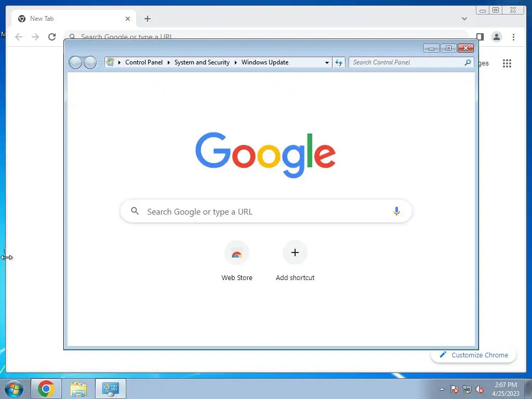This screenshot has height=399, width=532.
Task: Click the Web Store label text
Action: point(237,277)
